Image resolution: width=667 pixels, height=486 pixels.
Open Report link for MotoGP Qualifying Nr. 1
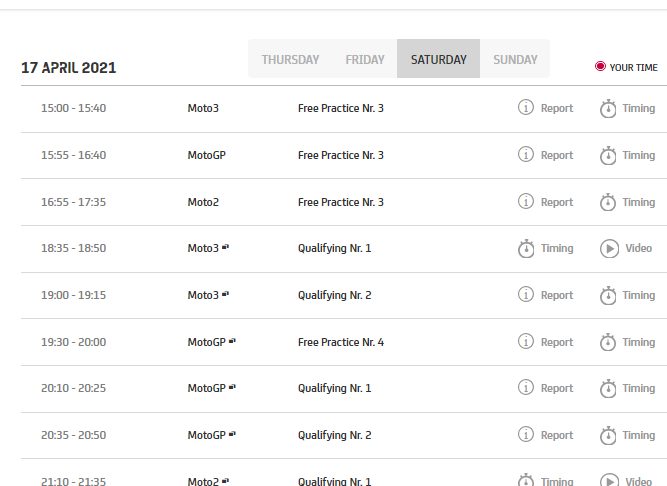click(557, 388)
